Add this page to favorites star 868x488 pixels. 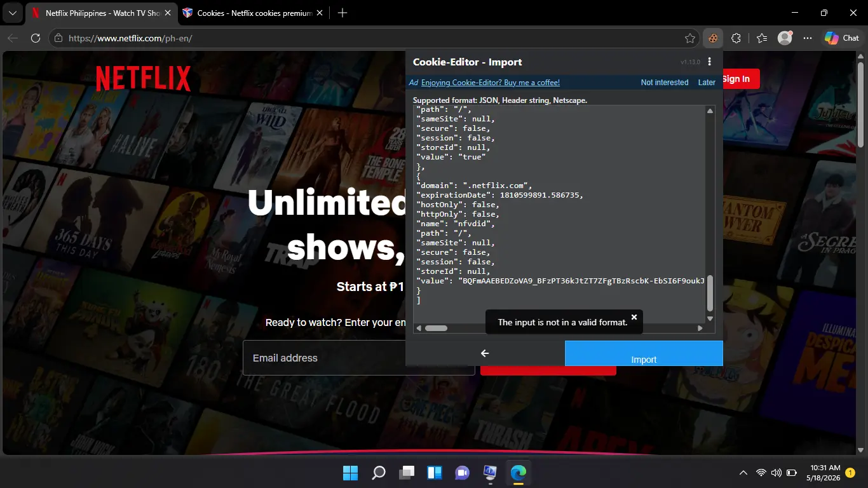[x=690, y=38]
